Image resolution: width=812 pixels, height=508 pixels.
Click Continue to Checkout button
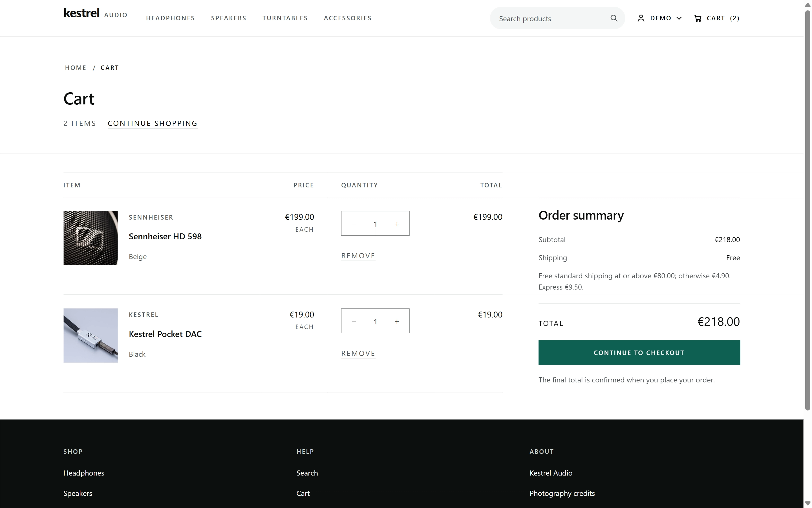(x=639, y=352)
